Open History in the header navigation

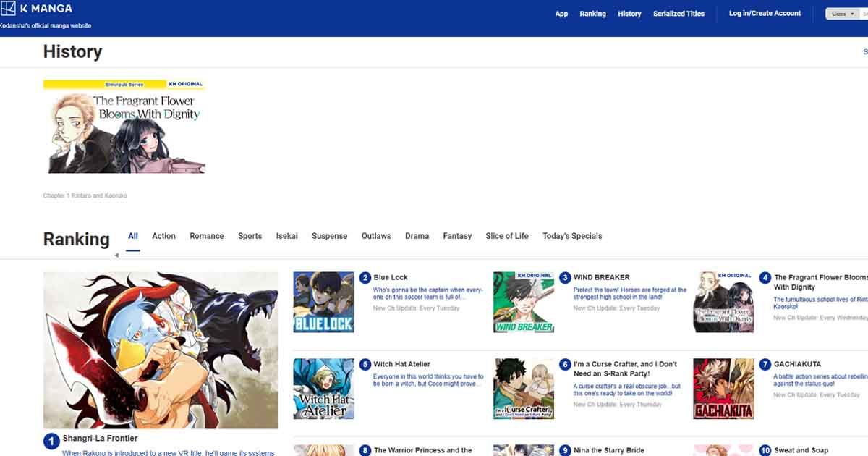pyautogui.click(x=629, y=14)
